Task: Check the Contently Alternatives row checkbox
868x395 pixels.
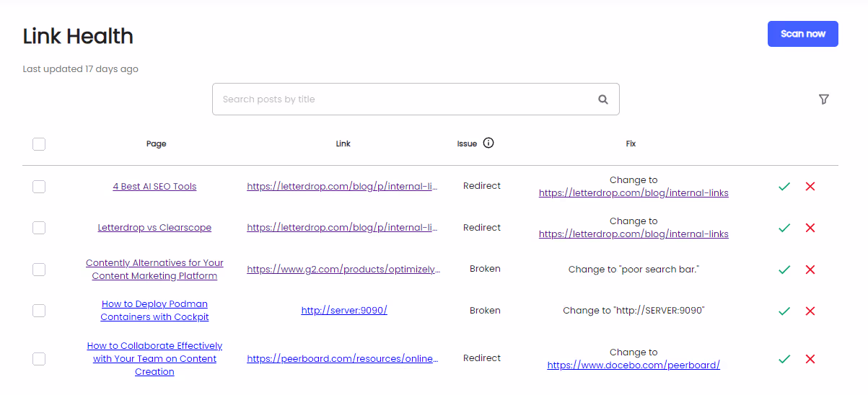Action: tap(39, 270)
